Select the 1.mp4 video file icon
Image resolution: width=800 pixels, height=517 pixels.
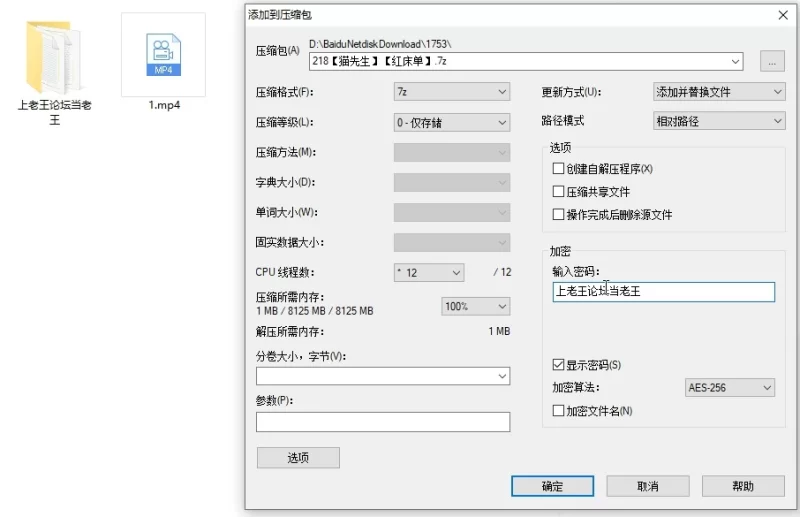(x=163, y=56)
